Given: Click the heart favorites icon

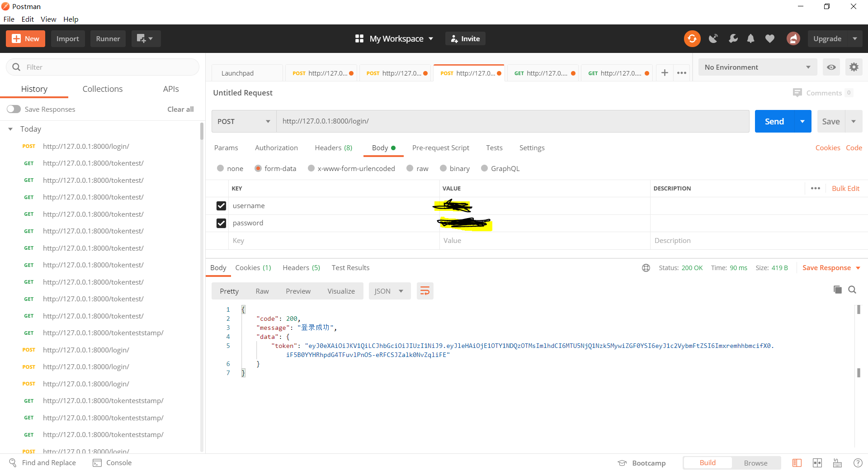Looking at the screenshot, I should 769,38.
